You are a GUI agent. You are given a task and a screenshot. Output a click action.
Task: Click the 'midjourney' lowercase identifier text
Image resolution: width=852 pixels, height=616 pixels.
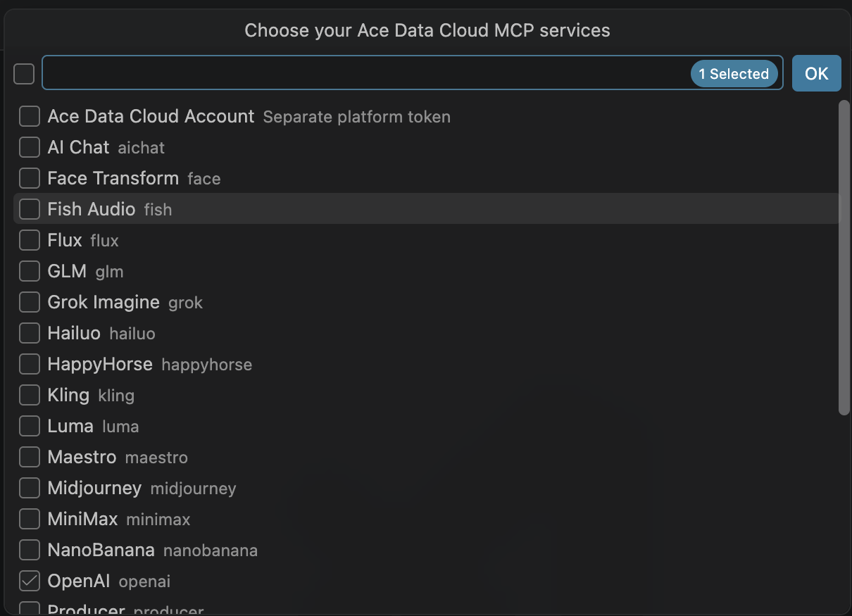(194, 489)
